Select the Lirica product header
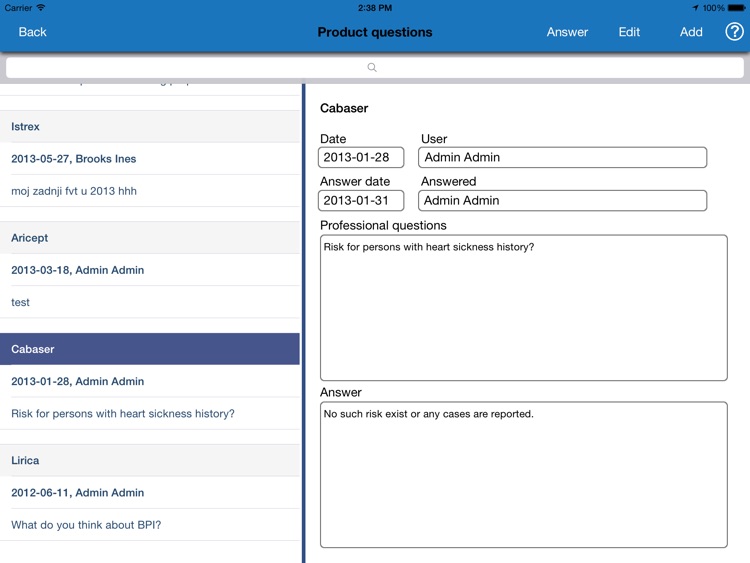750x563 pixels. click(x=150, y=460)
